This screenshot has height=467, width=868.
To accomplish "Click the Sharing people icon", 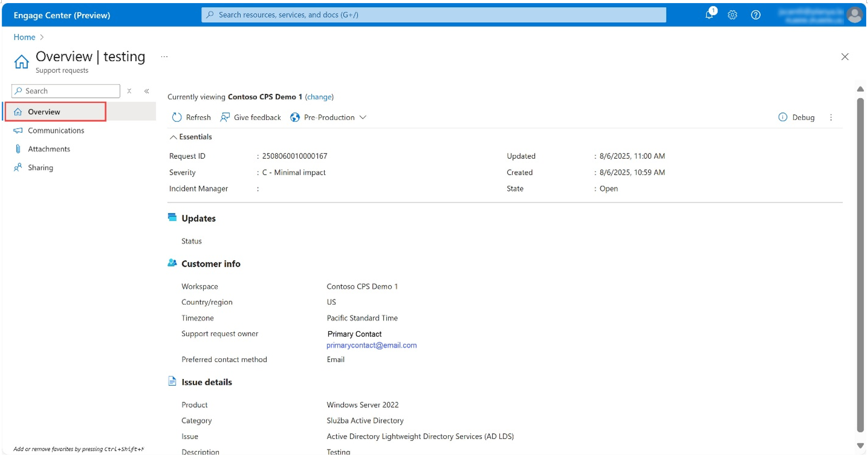I will (18, 167).
